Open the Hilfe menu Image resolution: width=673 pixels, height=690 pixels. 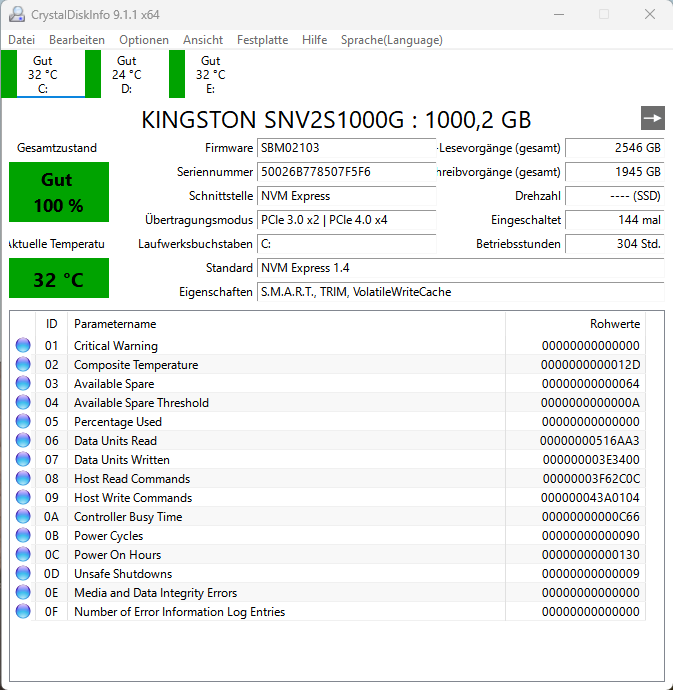314,40
